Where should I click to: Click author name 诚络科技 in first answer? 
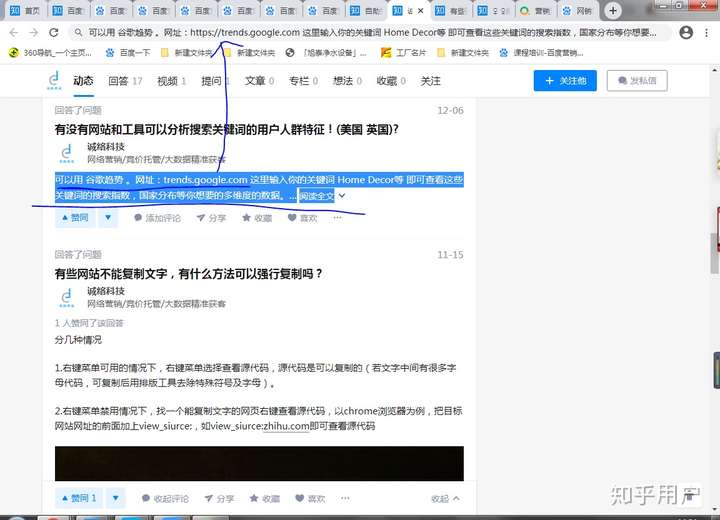click(106, 147)
